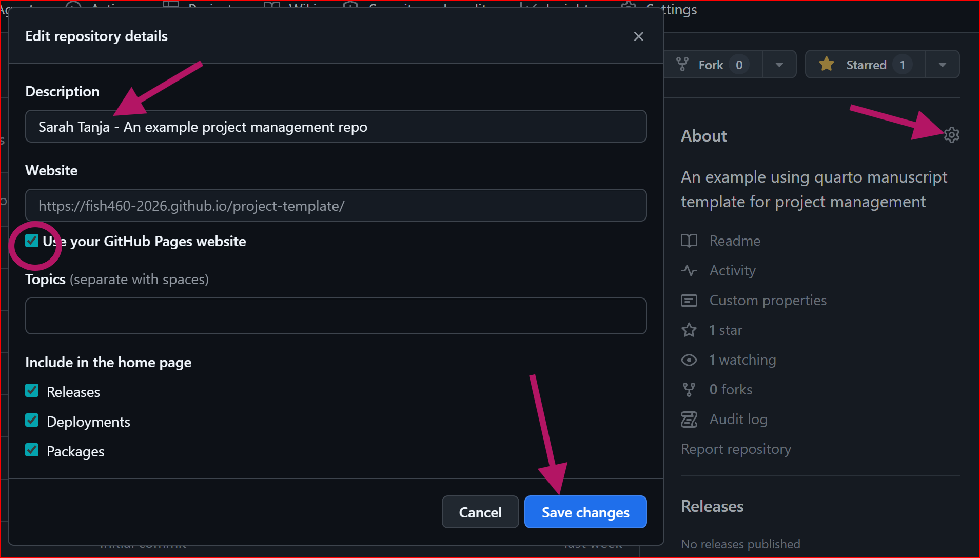Expand the Fork dropdown arrow
The width and height of the screenshot is (980, 558).
779,64
